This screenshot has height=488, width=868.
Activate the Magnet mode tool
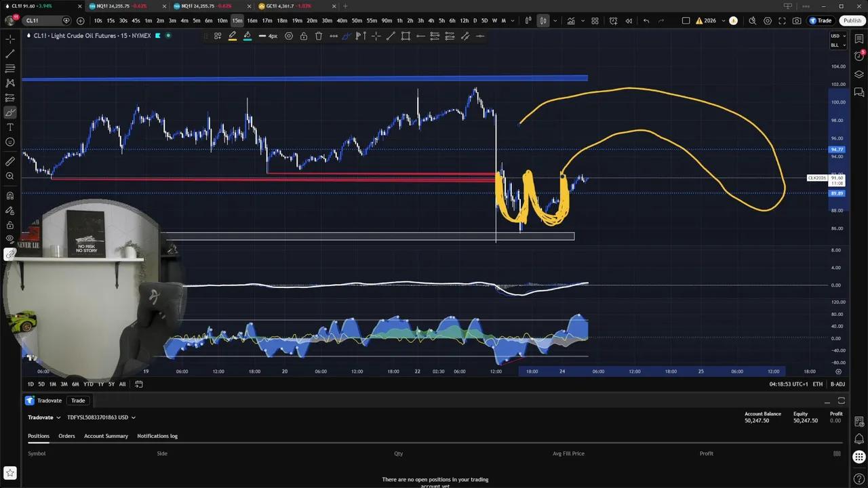10,196
